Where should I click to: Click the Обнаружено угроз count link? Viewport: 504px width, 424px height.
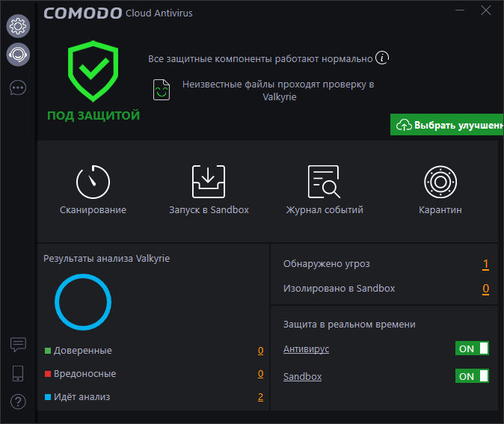[485, 264]
